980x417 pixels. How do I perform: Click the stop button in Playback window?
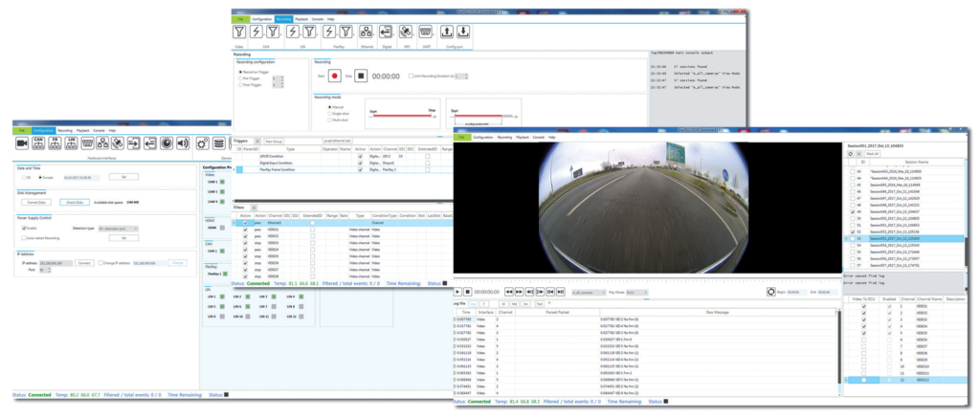467,292
